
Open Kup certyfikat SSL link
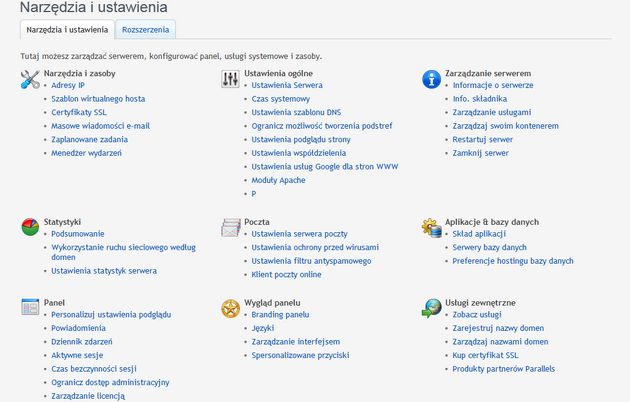point(485,355)
